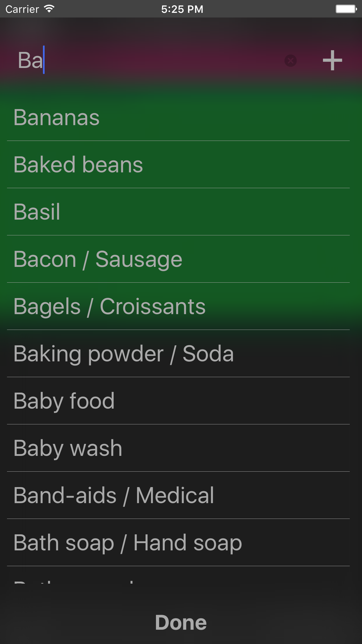Tap the partially visible item below Bath soap
Viewport: 362px width, 644px height.
point(87,579)
